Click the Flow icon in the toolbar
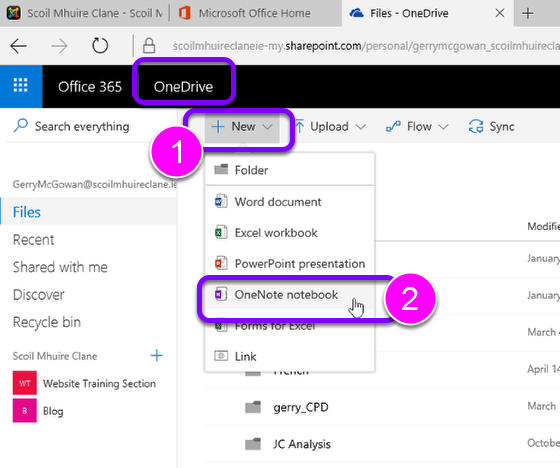The height and width of the screenshot is (468, 560). click(393, 126)
